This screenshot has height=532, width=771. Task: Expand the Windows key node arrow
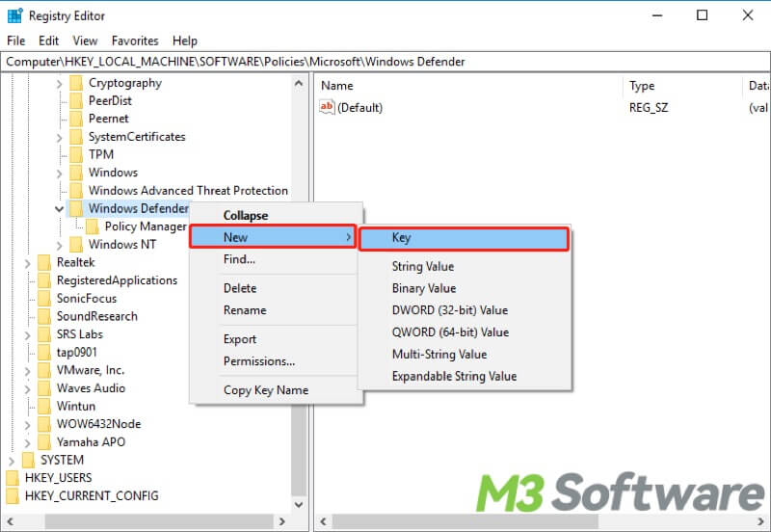pyautogui.click(x=60, y=173)
